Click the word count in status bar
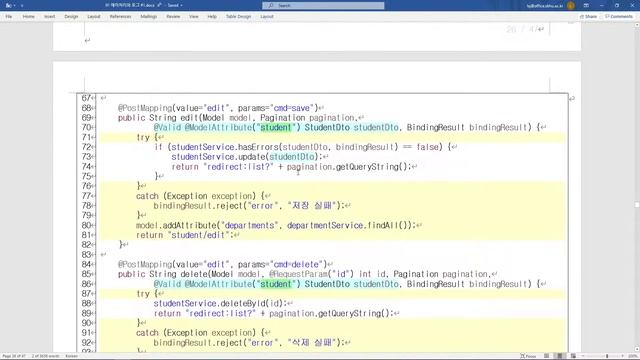 click(46, 356)
